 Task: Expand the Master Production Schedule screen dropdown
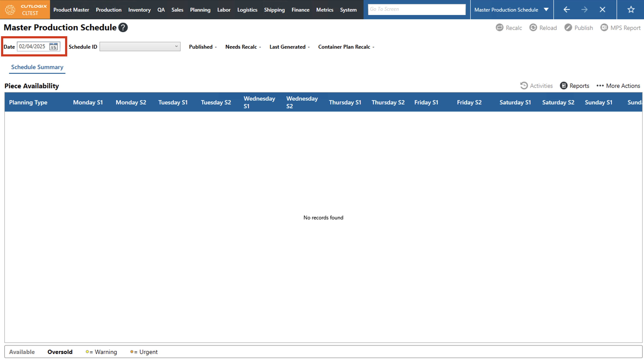pos(546,10)
